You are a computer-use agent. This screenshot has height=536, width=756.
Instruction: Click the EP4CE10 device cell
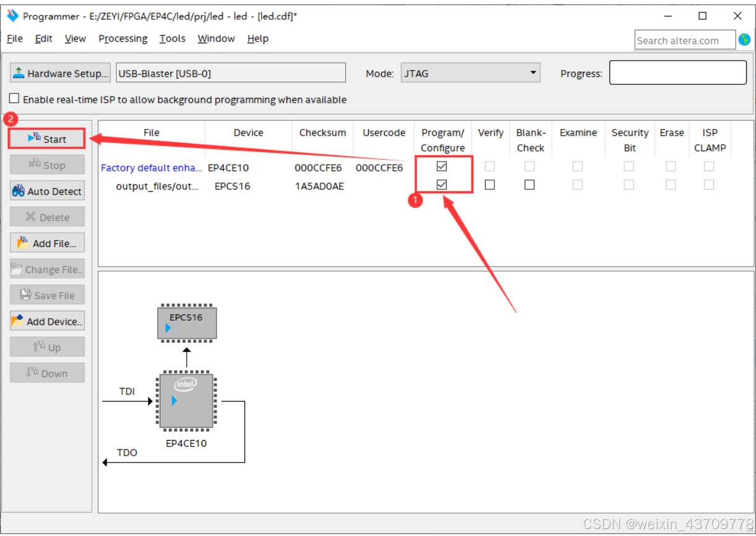coord(228,168)
